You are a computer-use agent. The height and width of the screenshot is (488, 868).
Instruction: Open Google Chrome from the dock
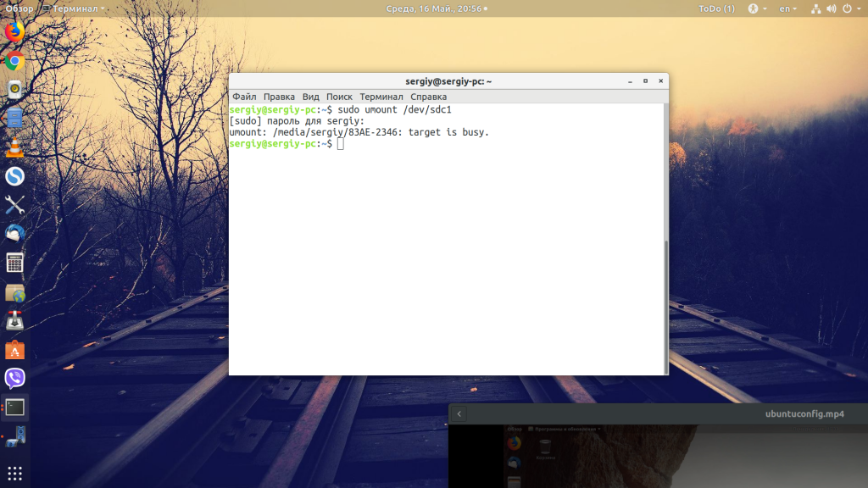pos(15,61)
